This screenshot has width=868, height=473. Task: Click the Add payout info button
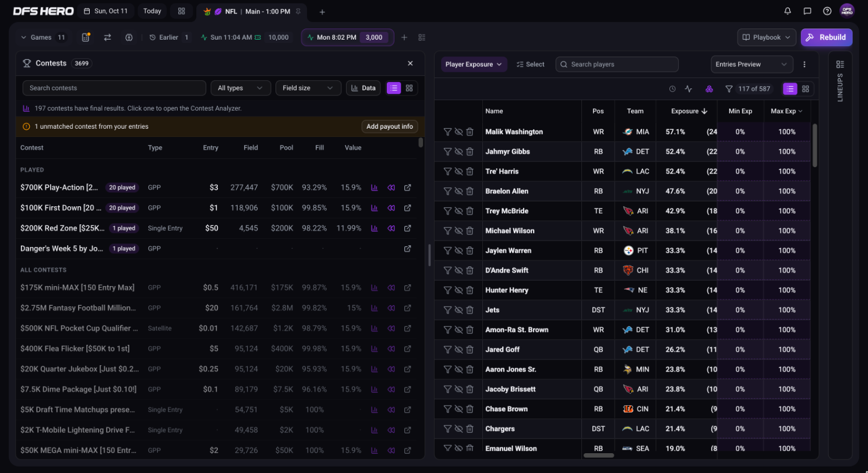click(x=390, y=126)
